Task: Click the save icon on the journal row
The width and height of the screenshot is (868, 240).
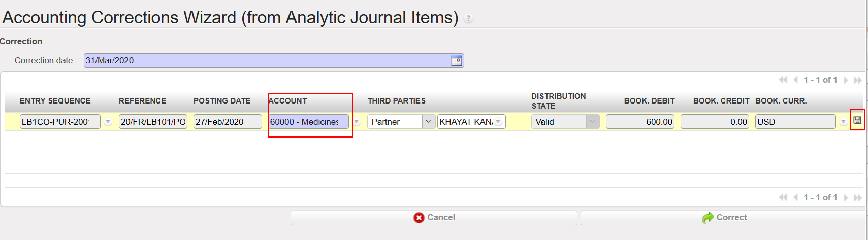Action: pos(857,121)
